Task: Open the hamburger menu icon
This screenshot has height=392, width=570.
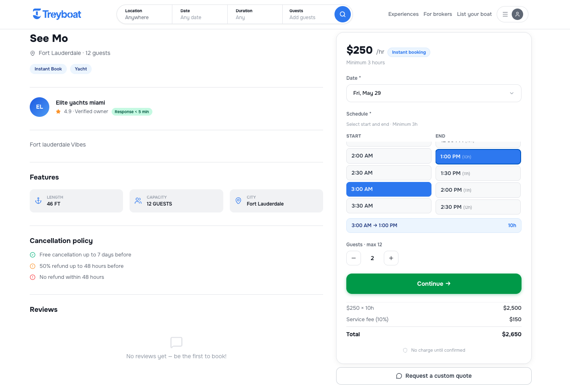Action: (x=505, y=14)
